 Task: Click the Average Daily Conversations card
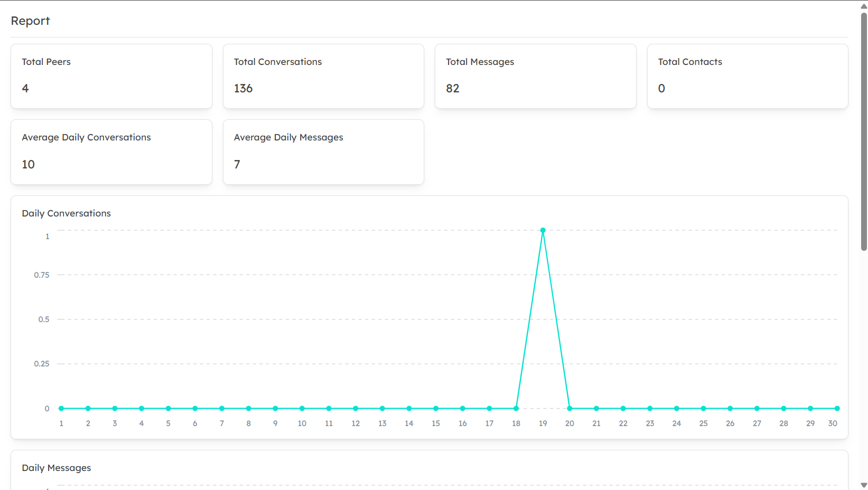[111, 152]
